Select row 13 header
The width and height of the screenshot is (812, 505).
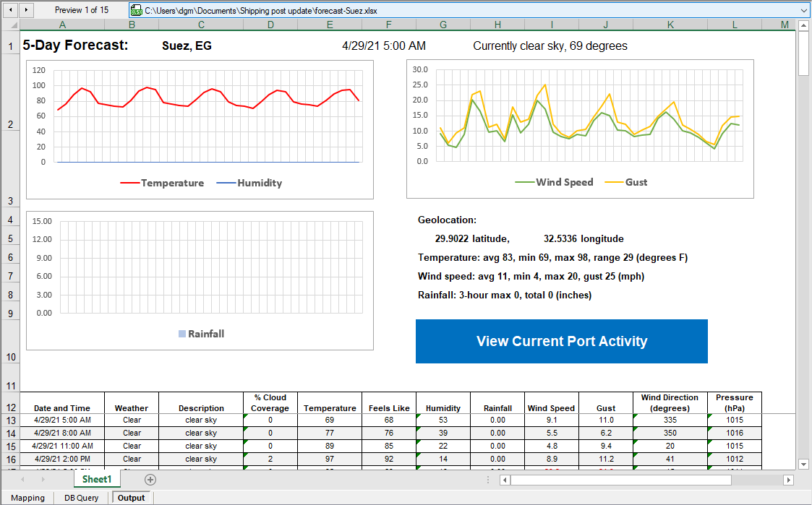click(10, 420)
